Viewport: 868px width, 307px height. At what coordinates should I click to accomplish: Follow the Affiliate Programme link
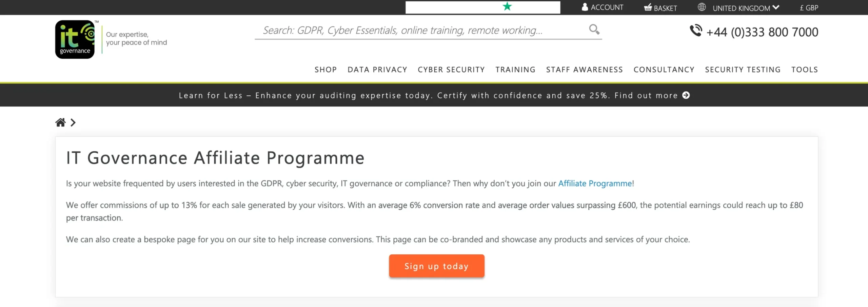[595, 184]
